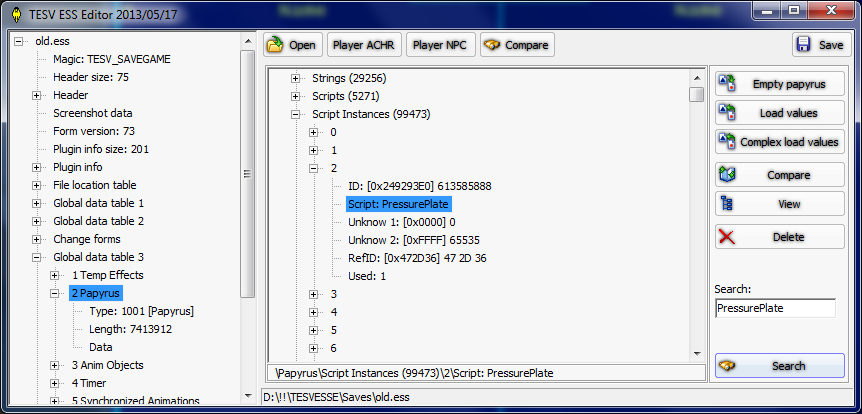The width and height of the screenshot is (862, 414).
Task: Expand the Scripts (5271) node
Action: click(295, 97)
